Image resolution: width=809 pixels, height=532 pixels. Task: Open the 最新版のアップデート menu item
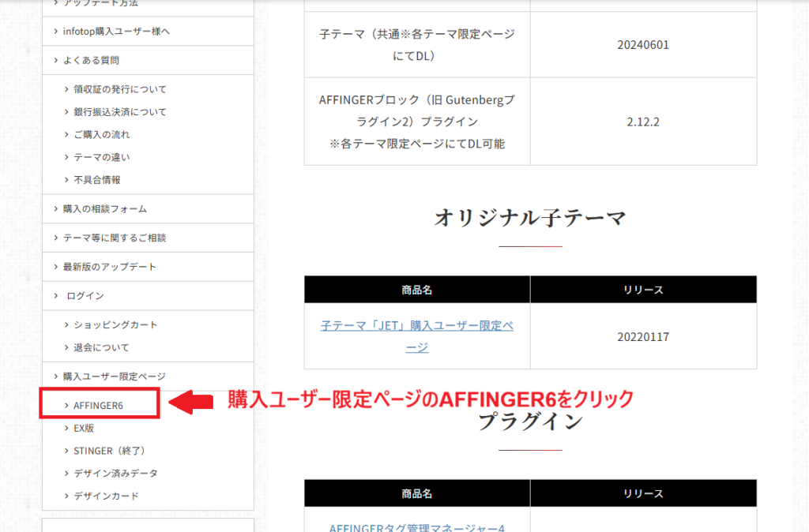110,267
